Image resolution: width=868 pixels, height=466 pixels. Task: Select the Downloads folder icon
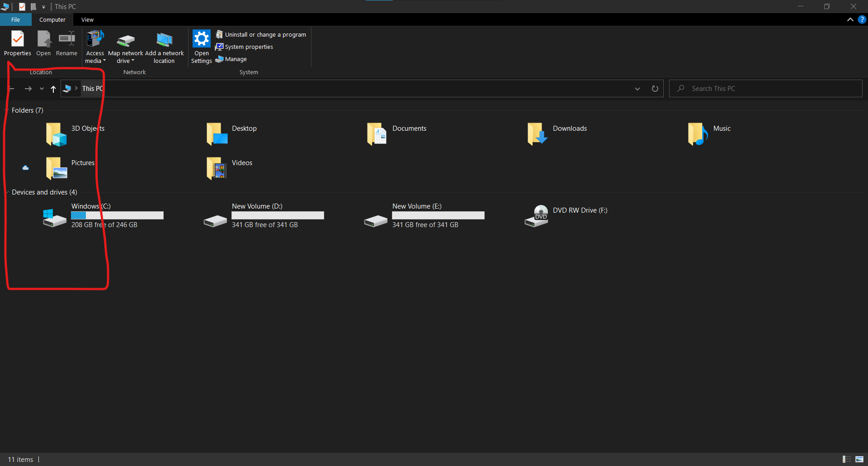tap(538, 134)
